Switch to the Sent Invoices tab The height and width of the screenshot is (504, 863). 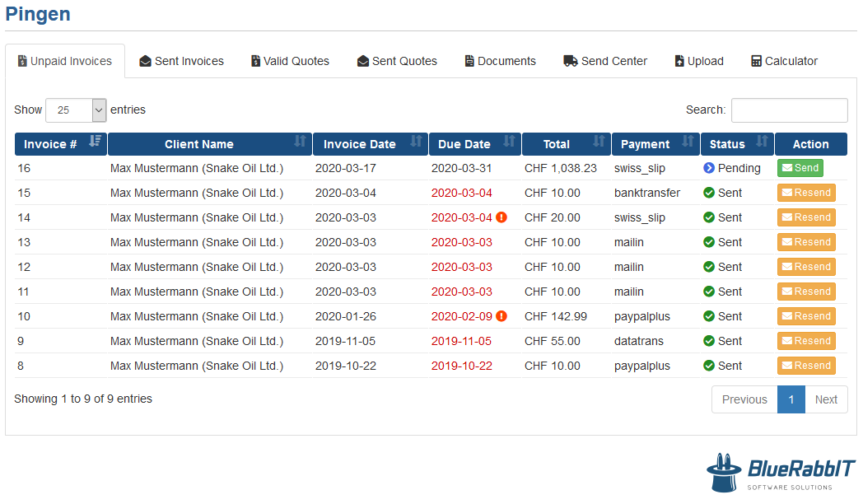pyautogui.click(x=181, y=60)
